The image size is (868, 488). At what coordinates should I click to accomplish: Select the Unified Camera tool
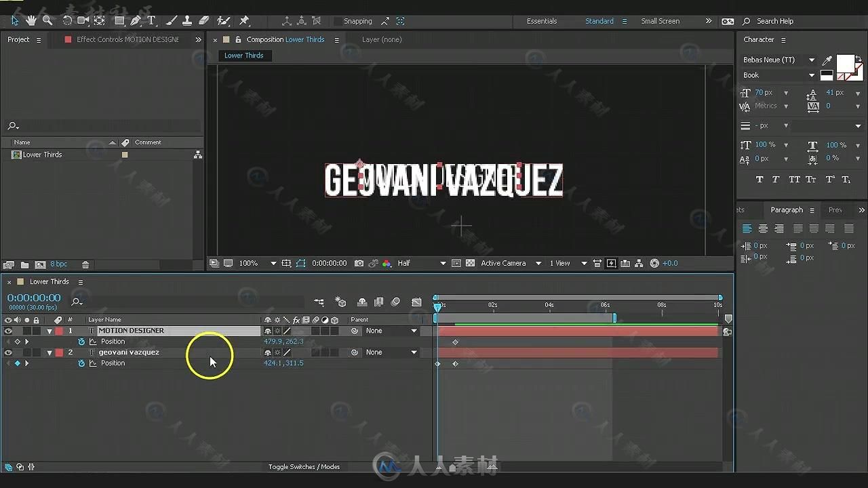point(83,21)
